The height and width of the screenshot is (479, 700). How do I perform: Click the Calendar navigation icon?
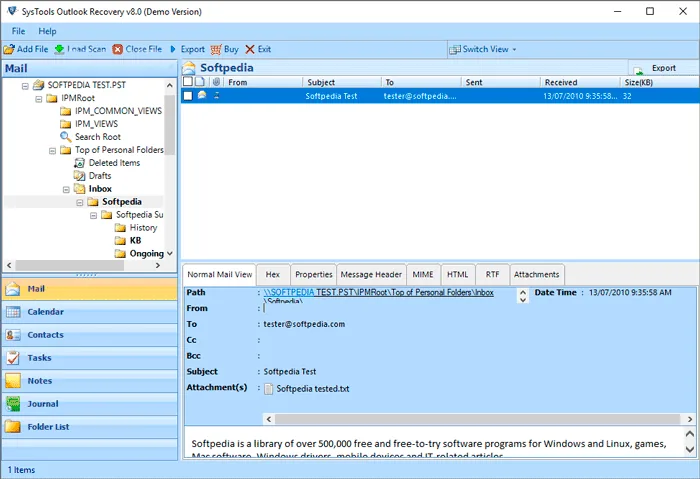click(x=12, y=312)
